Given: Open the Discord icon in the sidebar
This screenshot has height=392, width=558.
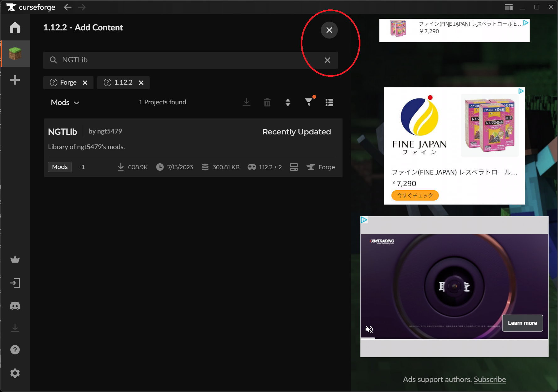Looking at the screenshot, I should click(15, 306).
